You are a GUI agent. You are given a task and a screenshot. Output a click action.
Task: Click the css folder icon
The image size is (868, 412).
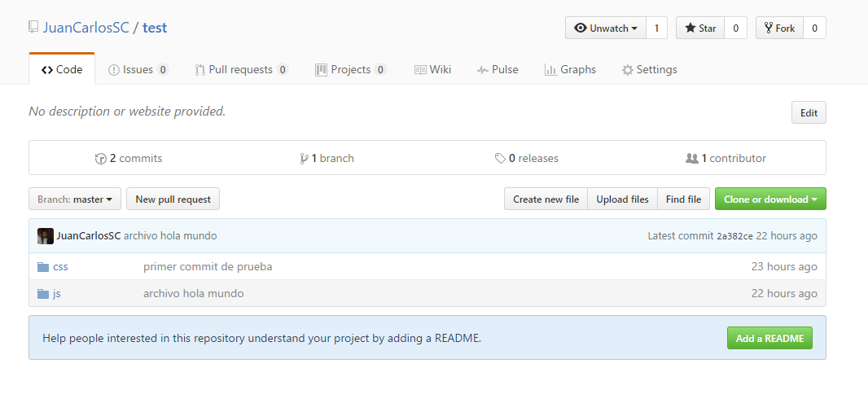point(43,266)
